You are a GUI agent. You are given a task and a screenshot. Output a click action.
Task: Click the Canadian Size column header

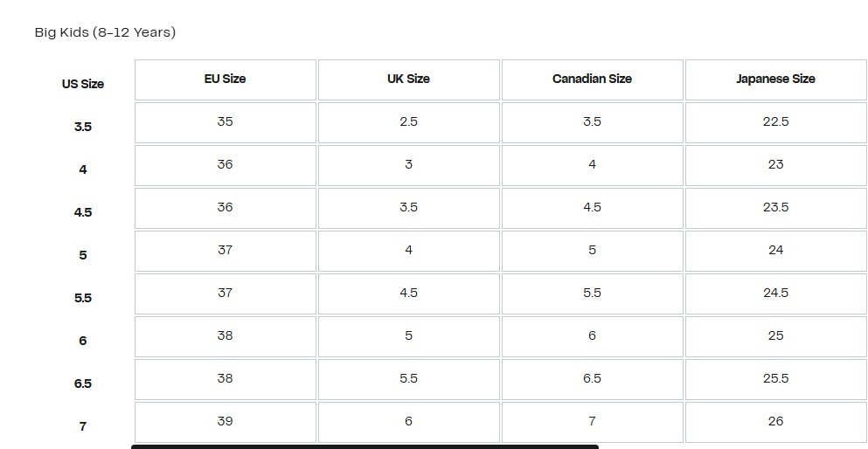[x=592, y=79]
